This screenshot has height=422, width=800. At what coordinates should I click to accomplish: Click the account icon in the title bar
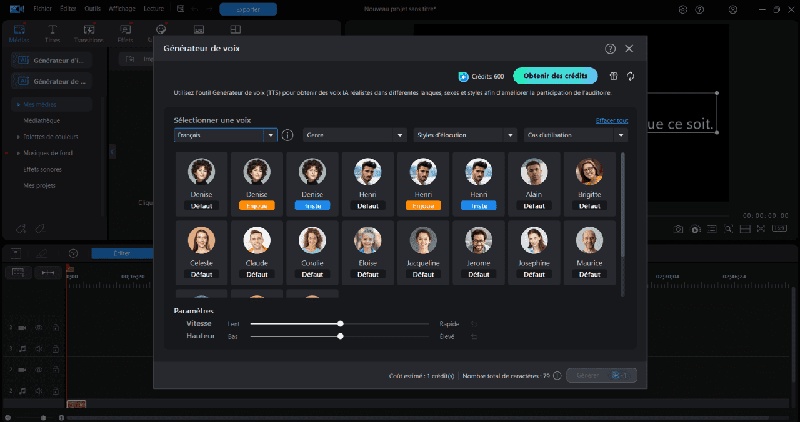[733, 9]
